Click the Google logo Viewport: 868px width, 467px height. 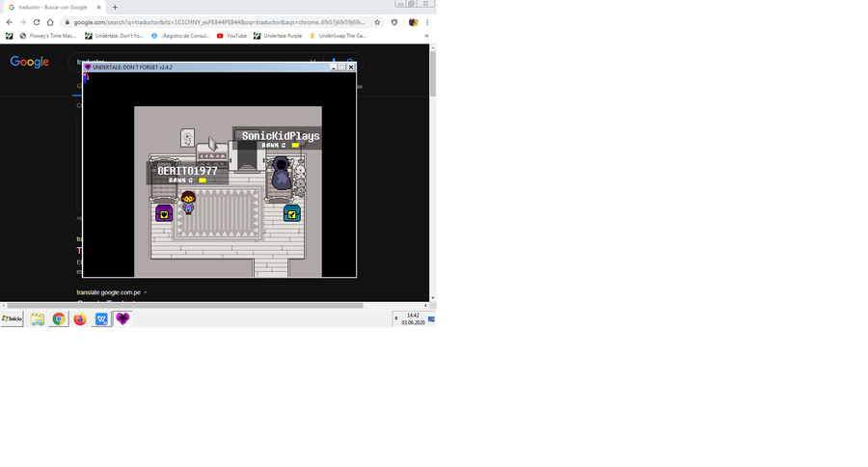click(30, 62)
